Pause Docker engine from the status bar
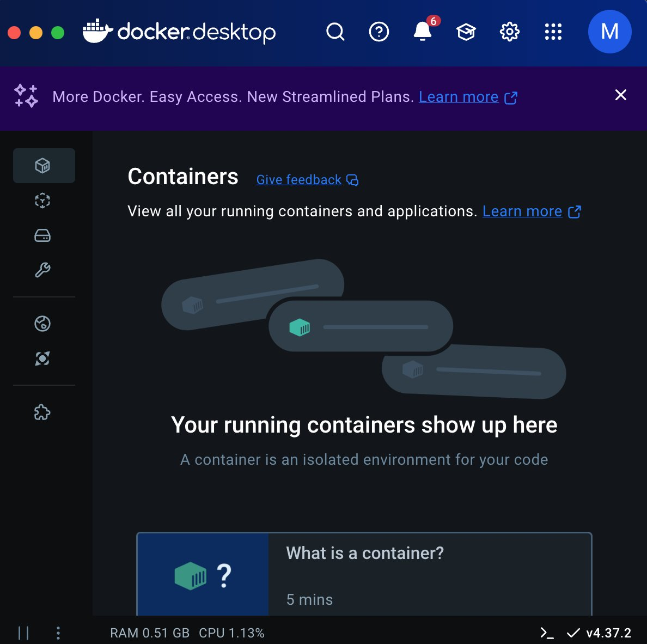 pyautogui.click(x=23, y=633)
